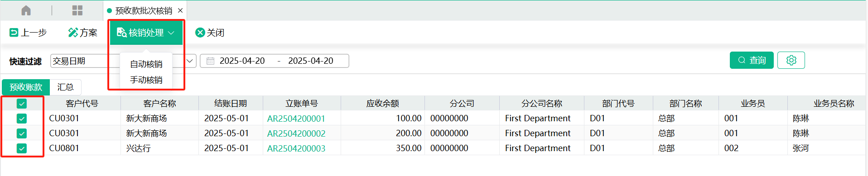The width and height of the screenshot is (868, 176).
Task: Choose 手动核销 from the menu
Action: point(146,80)
